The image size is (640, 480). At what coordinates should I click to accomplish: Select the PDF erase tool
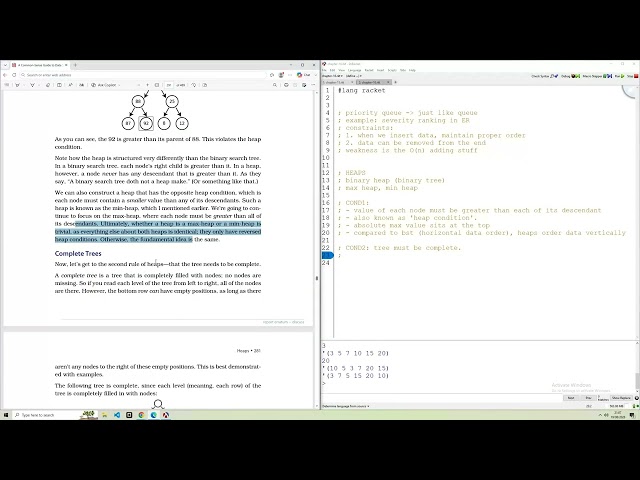click(x=48, y=85)
